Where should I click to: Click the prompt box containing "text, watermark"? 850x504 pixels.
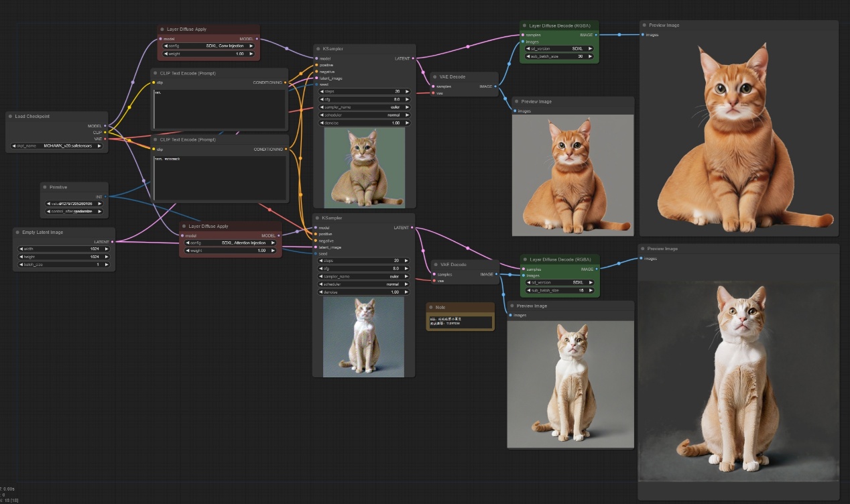[x=221, y=178]
